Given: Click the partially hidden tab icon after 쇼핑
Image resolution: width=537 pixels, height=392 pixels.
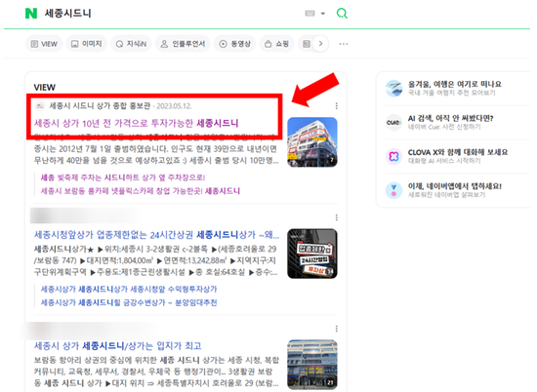Looking at the screenshot, I should coord(307,44).
